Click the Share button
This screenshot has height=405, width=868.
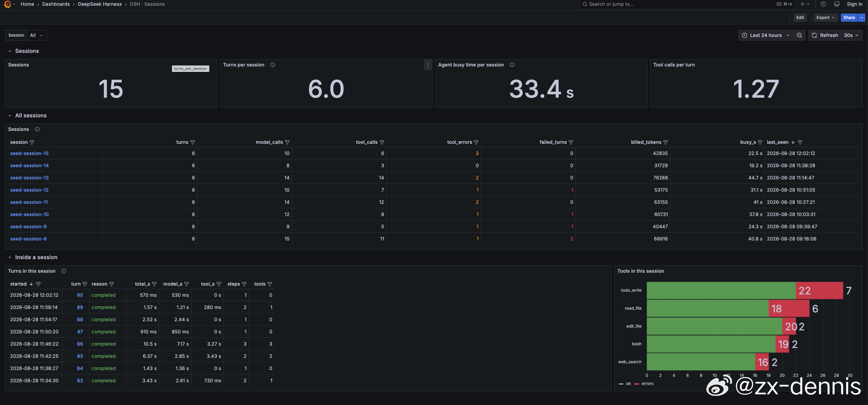pos(849,18)
